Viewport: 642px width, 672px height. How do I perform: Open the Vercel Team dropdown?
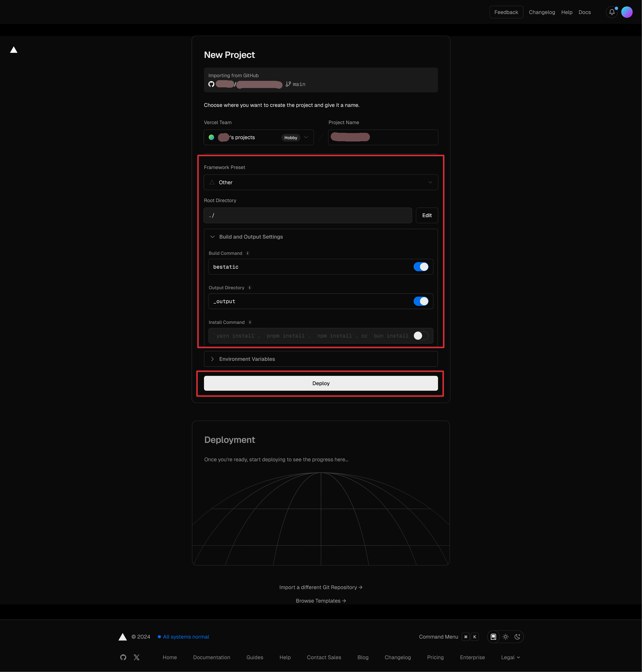(259, 138)
